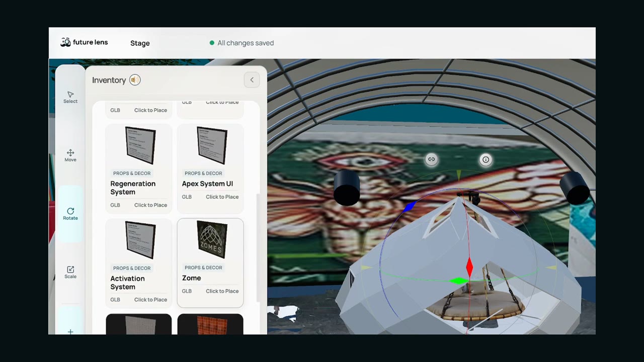Image resolution: width=644 pixels, height=362 pixels.
Task: Click the link icon above the zome
Action: [431, 159]
